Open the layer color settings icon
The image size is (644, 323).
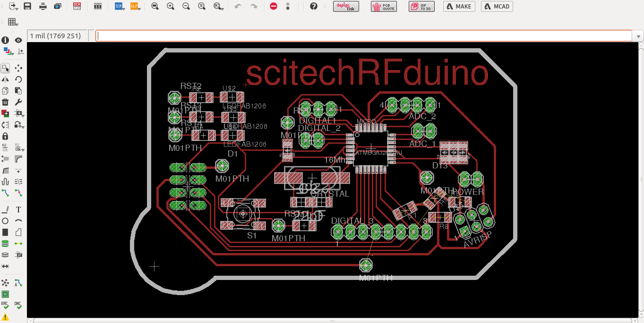(x=7, y=51)
